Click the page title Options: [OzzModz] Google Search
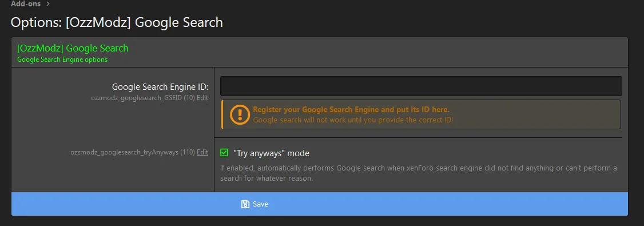This screenshot has width=644, height=226. [x=117, y=22]
